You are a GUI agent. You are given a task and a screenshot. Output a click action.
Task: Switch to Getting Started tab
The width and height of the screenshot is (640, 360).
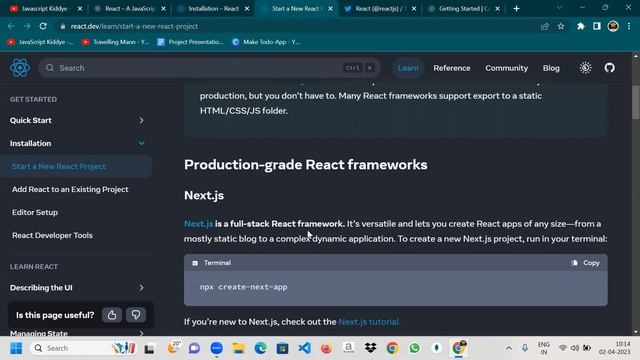(464, 8)
